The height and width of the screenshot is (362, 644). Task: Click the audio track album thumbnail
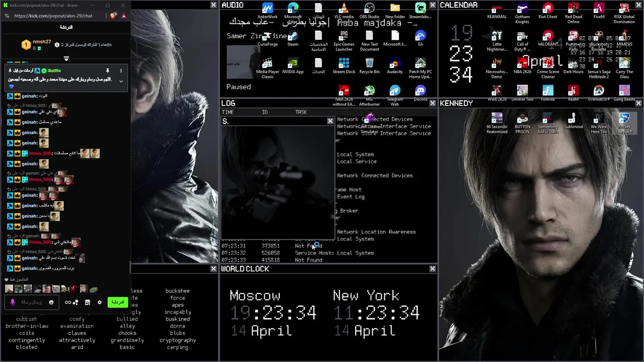244,62
